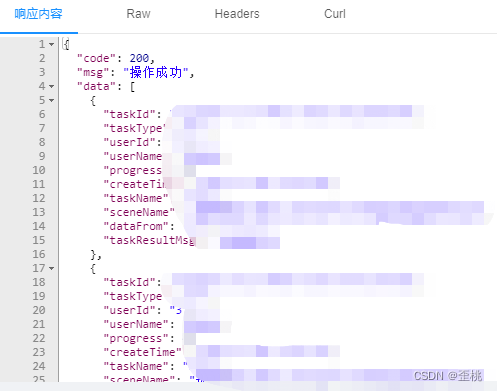Click the value 200 on line 2

click(139, 58)
